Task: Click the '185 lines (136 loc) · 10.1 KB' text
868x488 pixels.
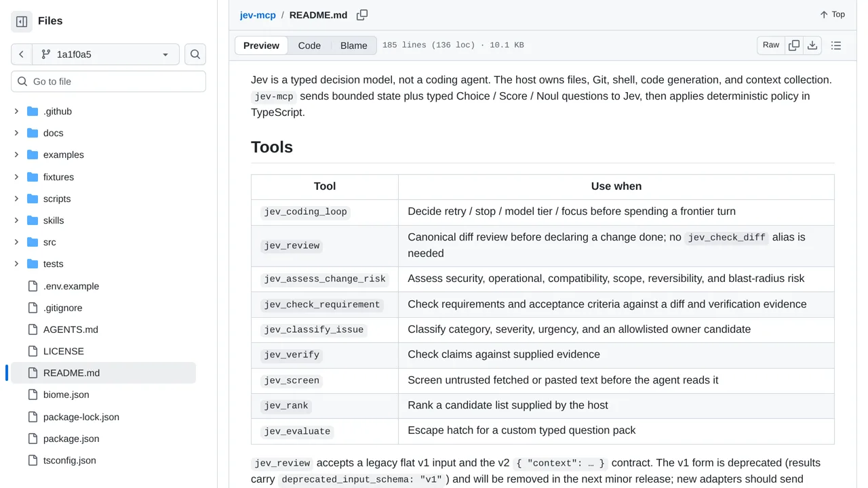Action: point(453,45)
